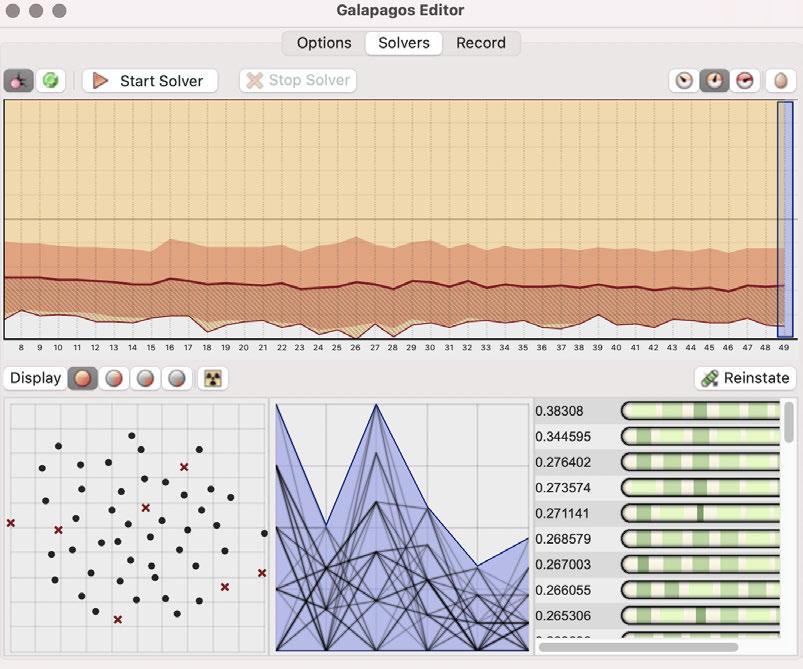Select the genome with fitness 0.268579
Viewport: 803px width, 669px height.
657,539
